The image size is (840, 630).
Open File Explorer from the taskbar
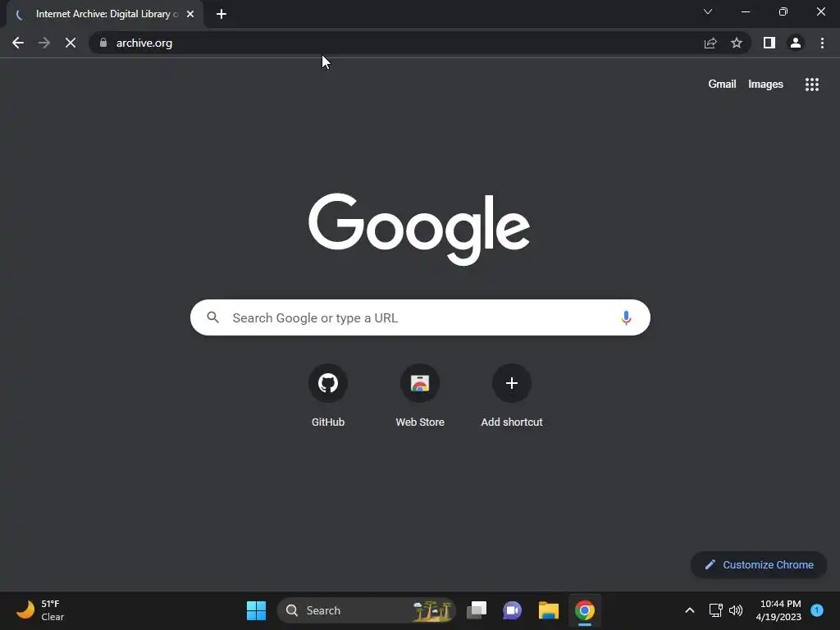[549, 610]
